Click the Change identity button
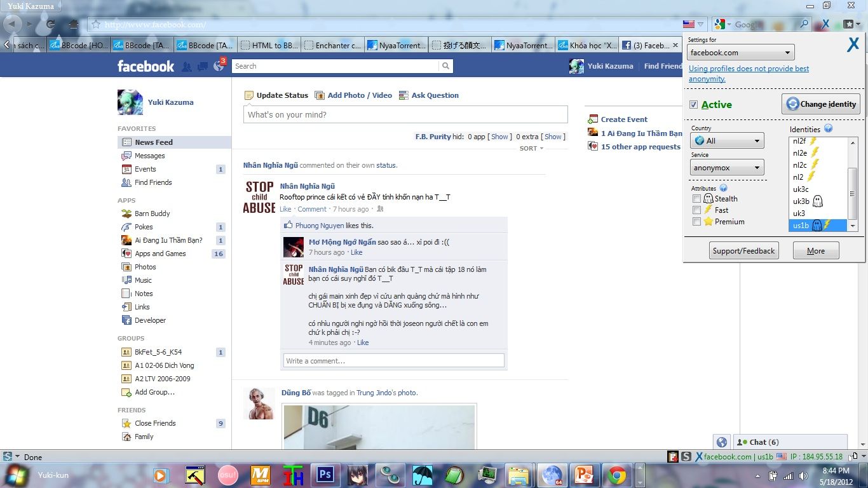The width and height of the screenshot is (868, 488). 822,104
